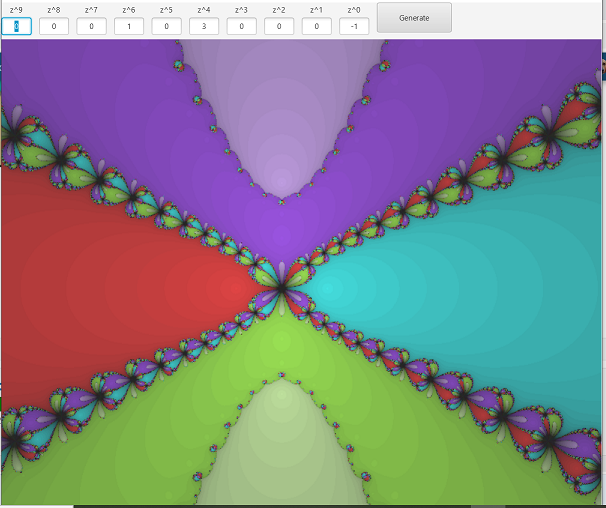The width and height of the screenshot is (606, 508).
Task: Edit the z^6 coefficient field
Action: click(129, 26)
